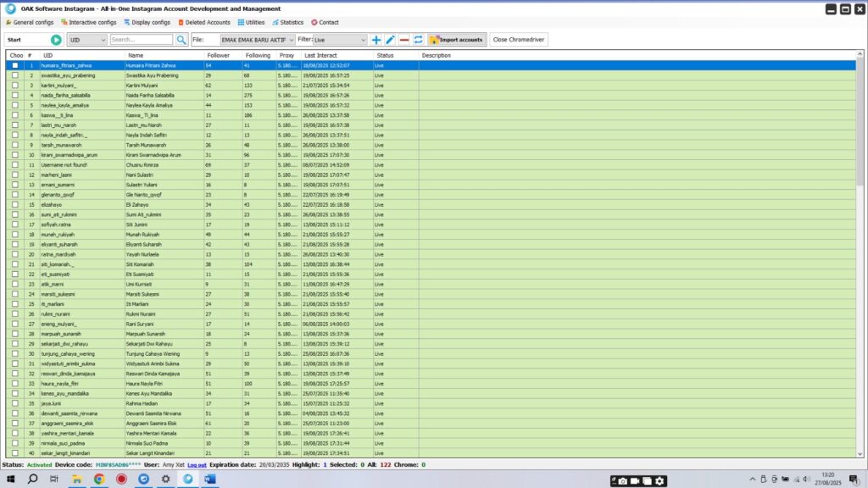Click the vertical scrollbar down arrow of list
Image resolution: width=868 pixels, height=488 pixels.
[x=860, y=454]
